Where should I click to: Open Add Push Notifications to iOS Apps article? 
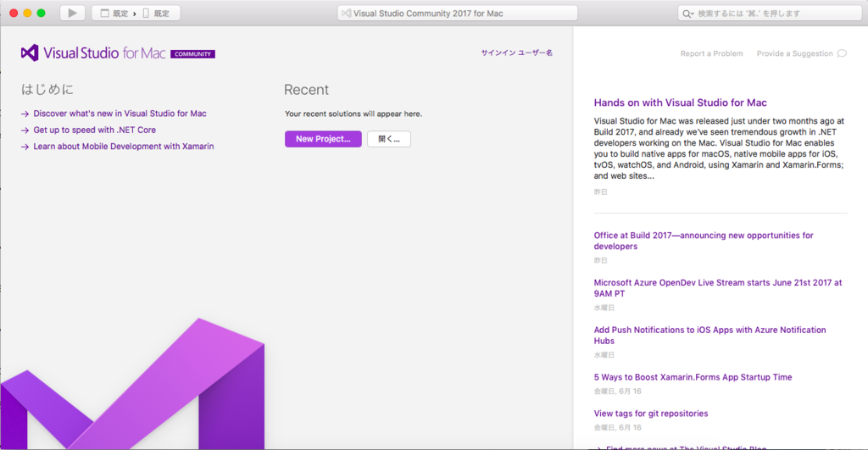coord(709,336)
